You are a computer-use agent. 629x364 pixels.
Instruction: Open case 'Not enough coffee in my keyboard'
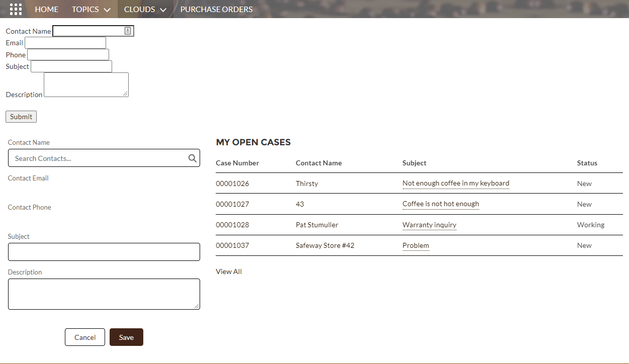pyautogui.click(x=456, y=184)
